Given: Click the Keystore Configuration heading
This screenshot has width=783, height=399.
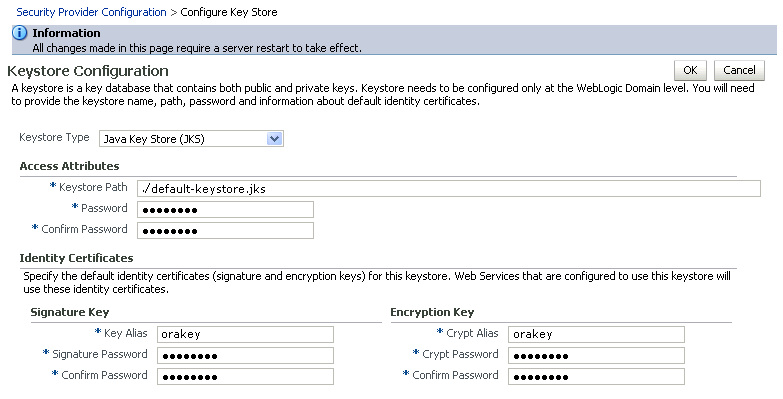Looking at the screenshot, I should click(88, 71).
